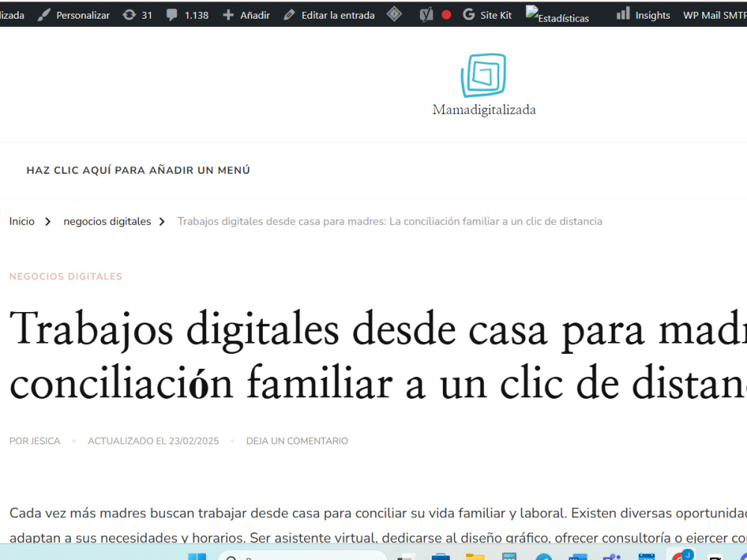Image resolution: width=747 pixels, height=560 pixels.
Task: Click DEJA UN COMENTARIO link
Action: (x=297, y=441)
